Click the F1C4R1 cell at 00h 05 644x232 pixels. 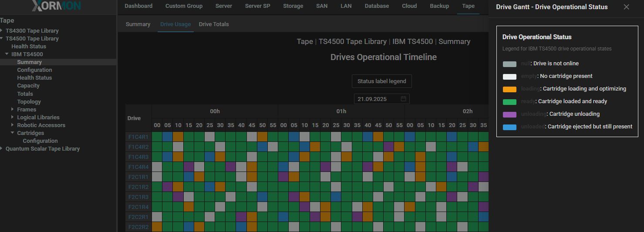(x=168, y=137)
